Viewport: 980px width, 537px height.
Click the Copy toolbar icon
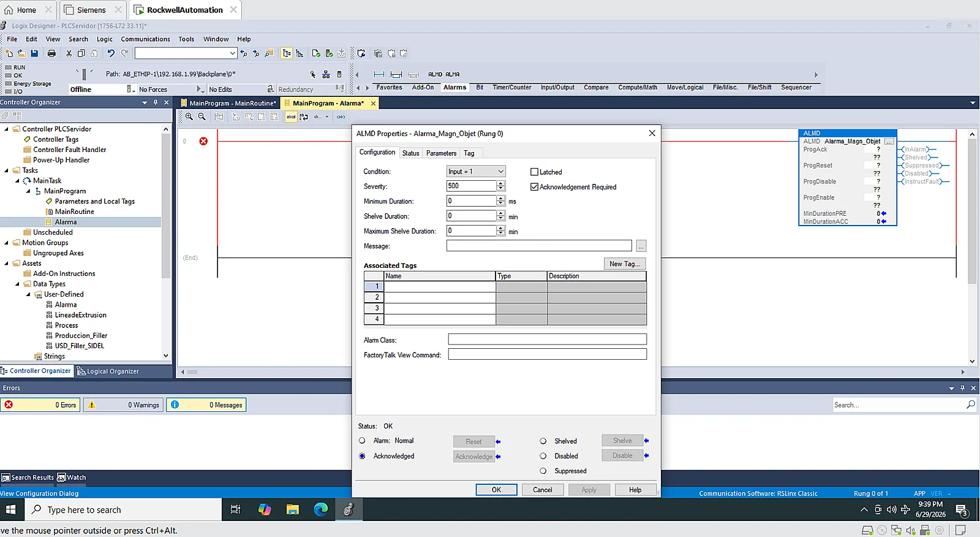pos(81,53)
